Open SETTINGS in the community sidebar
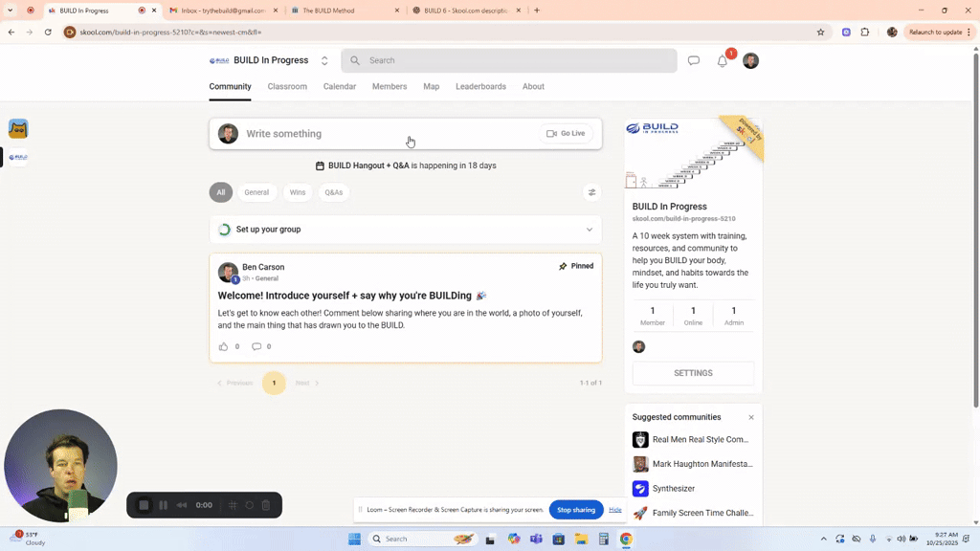Screen dimensions: 980x551 click(x=692, y=372)
